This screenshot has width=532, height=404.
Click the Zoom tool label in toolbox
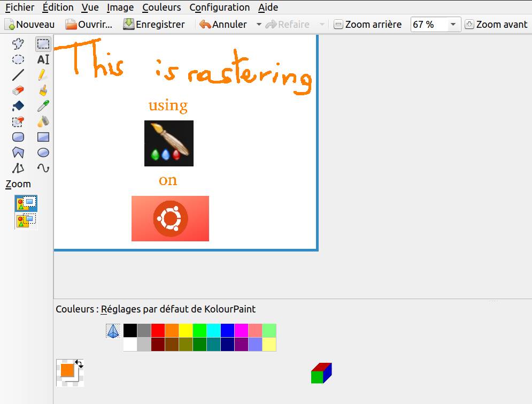click(x=18, y=184)
